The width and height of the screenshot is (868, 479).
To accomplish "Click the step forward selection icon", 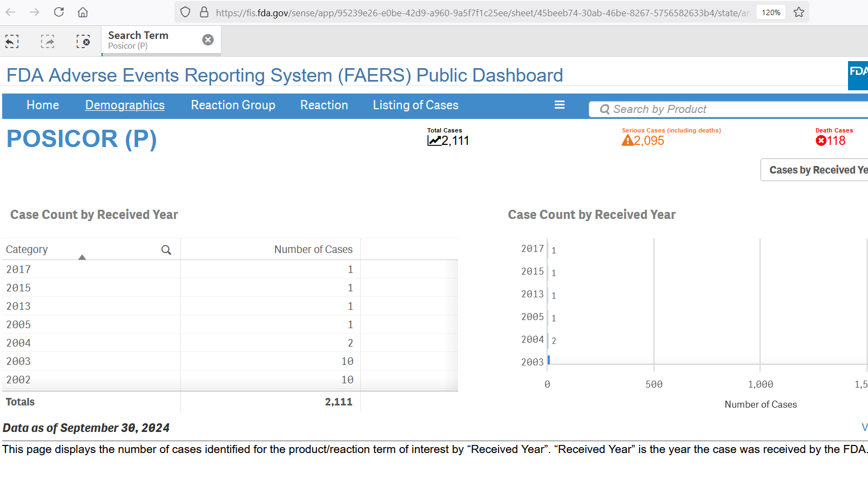I will [48, 41].
